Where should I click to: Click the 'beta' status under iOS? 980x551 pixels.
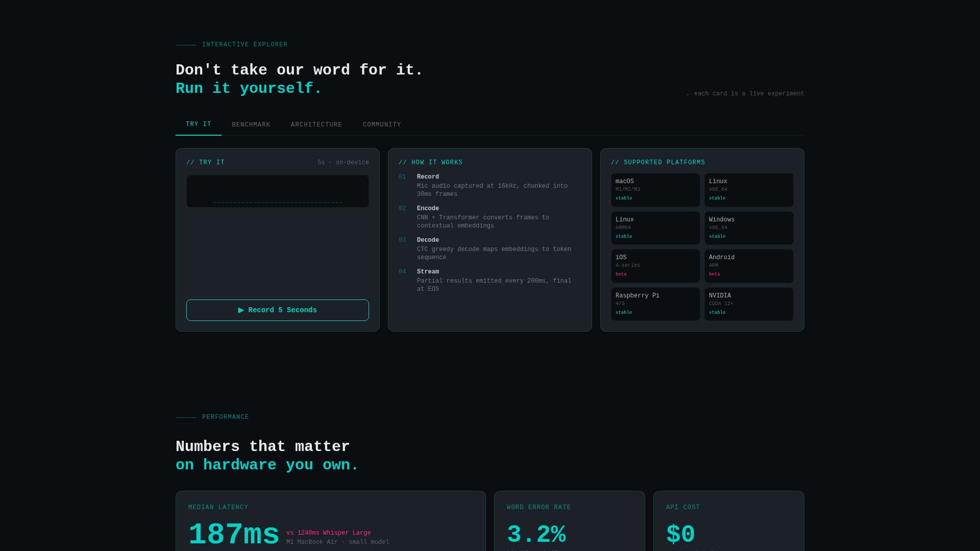click(x=621, y=274)
